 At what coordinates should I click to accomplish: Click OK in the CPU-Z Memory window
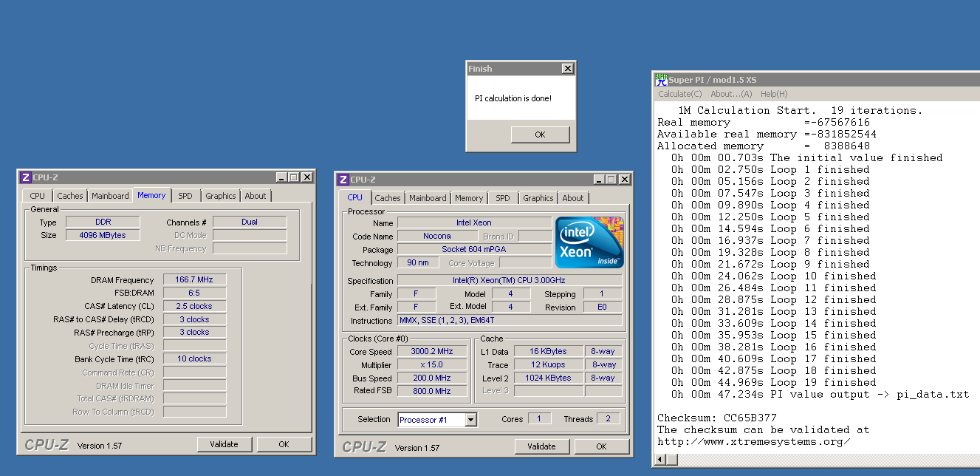point(284,444)
